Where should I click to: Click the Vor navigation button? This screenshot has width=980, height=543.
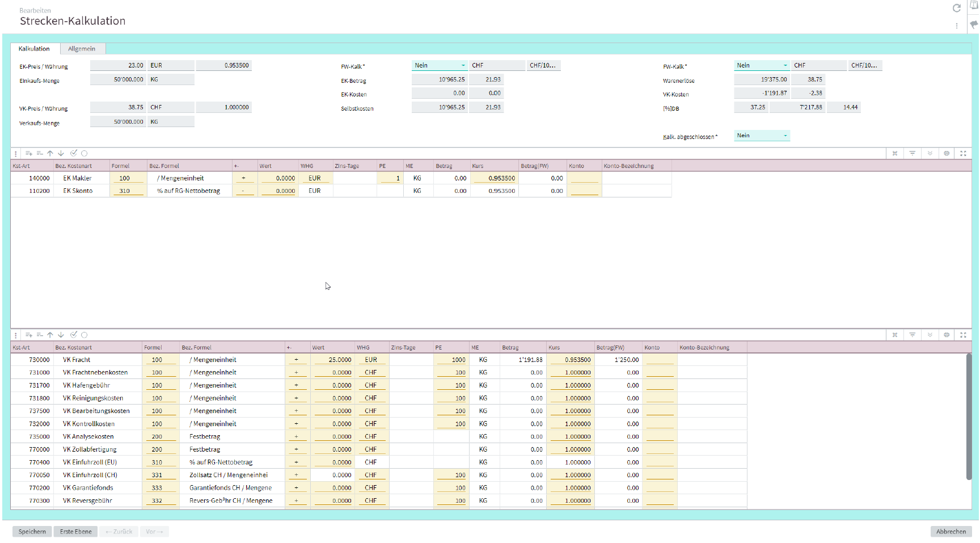(x=154, y=532)
